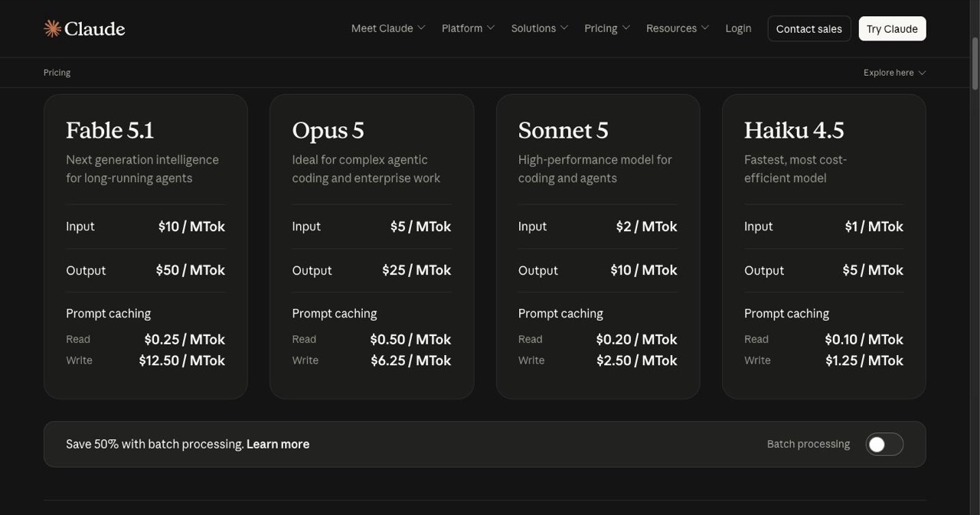Image resolution: width=980 pixels, height=515 pixels.
Task: Open the batch processing Learn more link
Action: pyautogui.click(x=278, y=444)
